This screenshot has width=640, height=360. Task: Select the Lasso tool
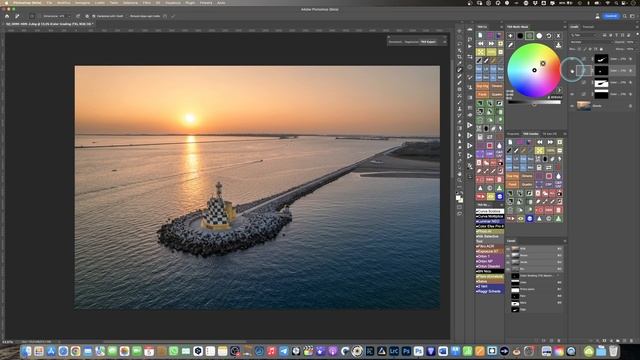[x=459, y=43]
